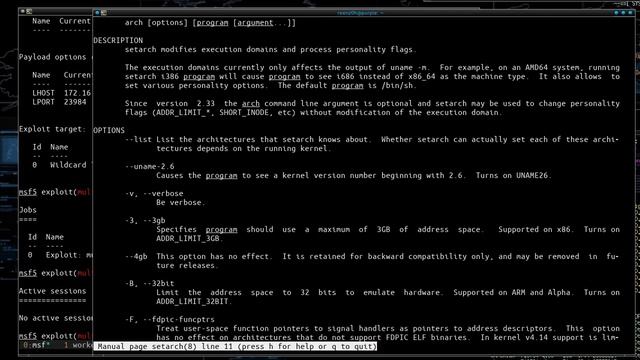Click the DESCRIPTION section heading
This screenshot has width=640, height=360.
pyautogui.click(x=118, y=40)
